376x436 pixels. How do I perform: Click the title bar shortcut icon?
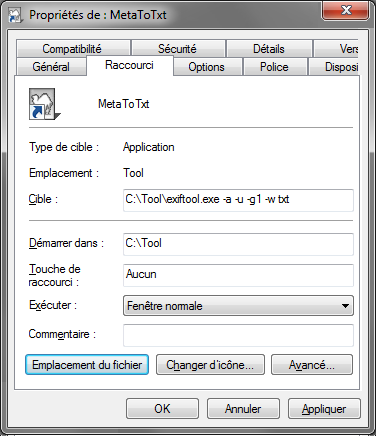point(15,15)
